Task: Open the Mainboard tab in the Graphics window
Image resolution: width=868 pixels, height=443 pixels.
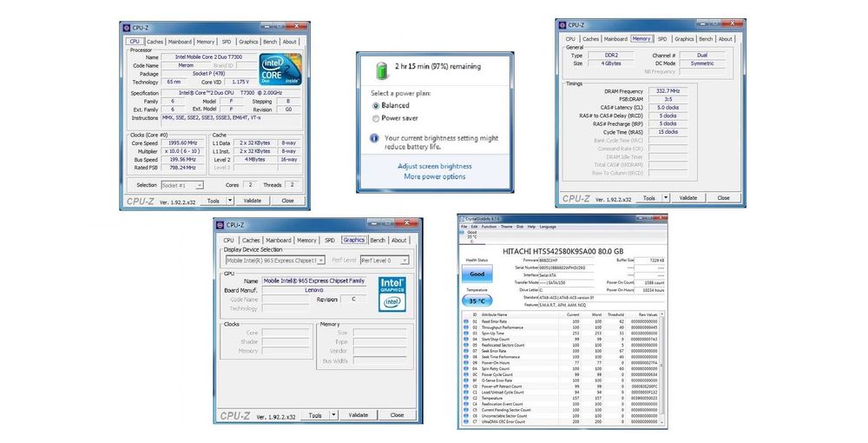Action: pyautogui.click(x=278, y=241)
